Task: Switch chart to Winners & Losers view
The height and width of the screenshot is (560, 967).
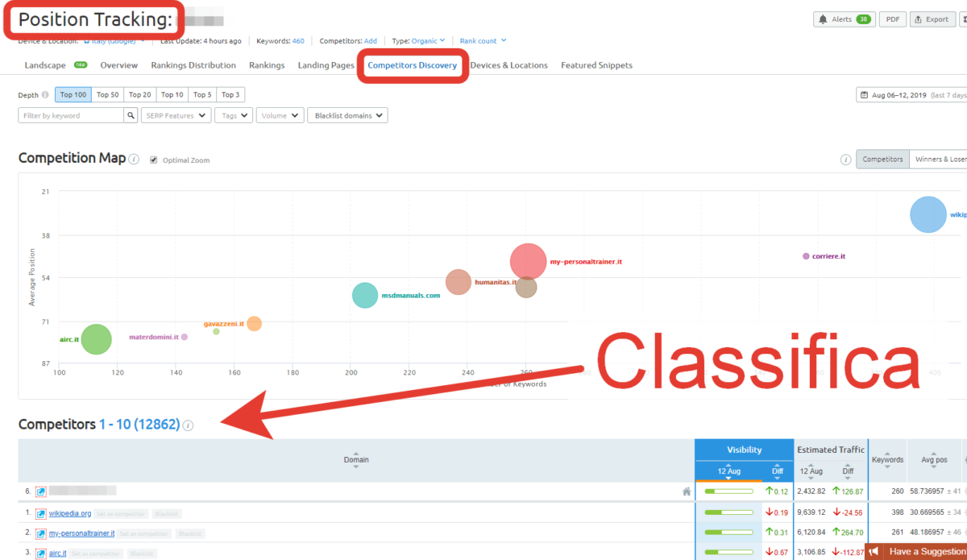Action: point(938,160)
